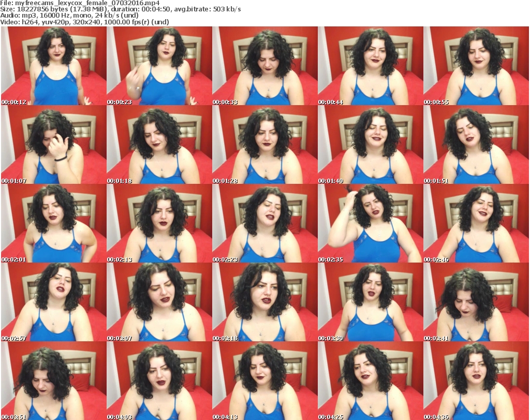Click the thumbnail with time 00:04:25
The image size is (530, 420).
click(371, 381)
